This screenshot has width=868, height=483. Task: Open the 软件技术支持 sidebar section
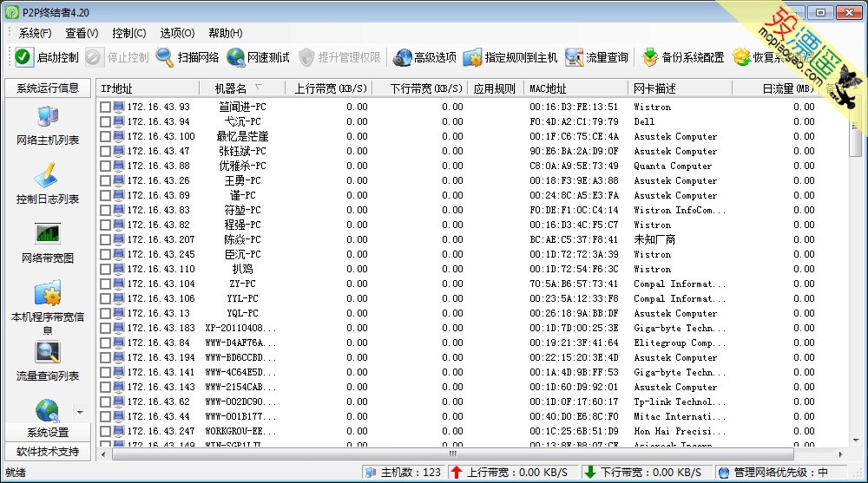point(48,452)
